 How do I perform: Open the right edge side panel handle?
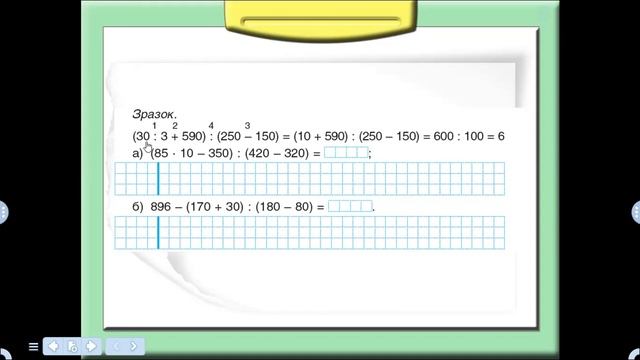pos(636,212)
